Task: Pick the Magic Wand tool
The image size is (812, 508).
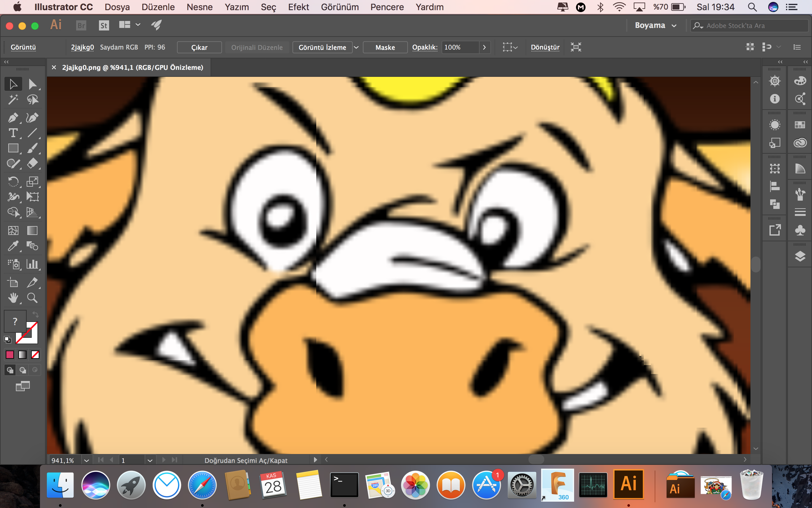Action: tap(13, 99)
